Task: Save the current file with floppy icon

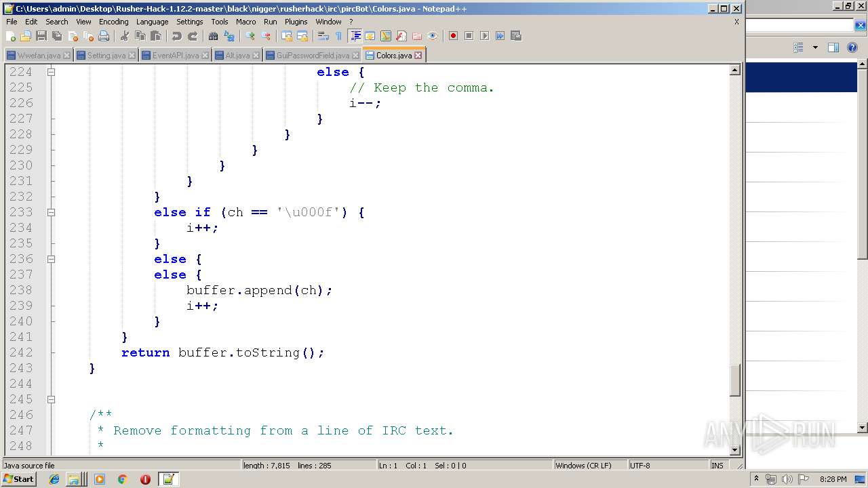Action: pos(41,36)
